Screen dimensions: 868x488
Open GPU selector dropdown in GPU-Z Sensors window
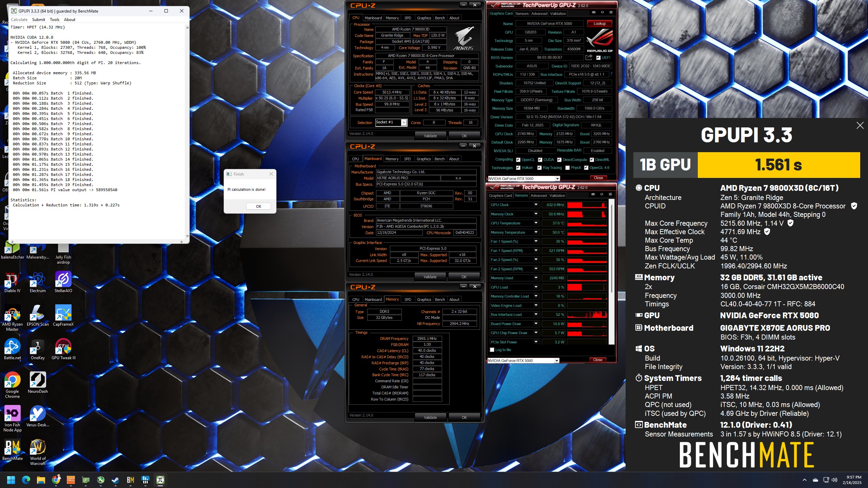(x=556, y=361)
